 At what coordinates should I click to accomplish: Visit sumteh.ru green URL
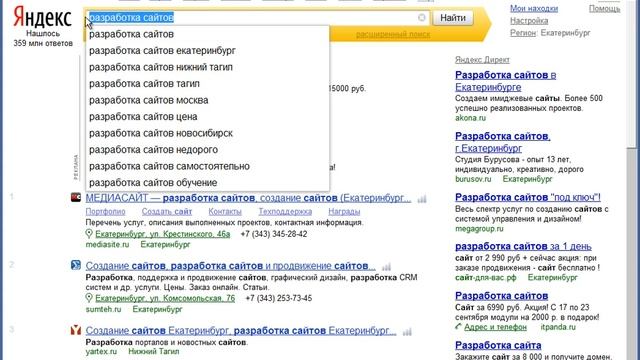point(103,309)
